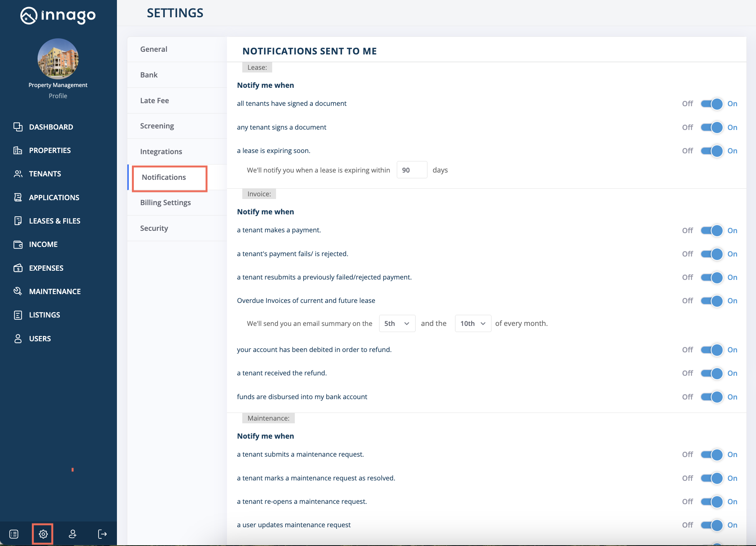Viewport: 756px width, 546px height.
Task: Open the 5th day dropdown
Action: [397, 324]
